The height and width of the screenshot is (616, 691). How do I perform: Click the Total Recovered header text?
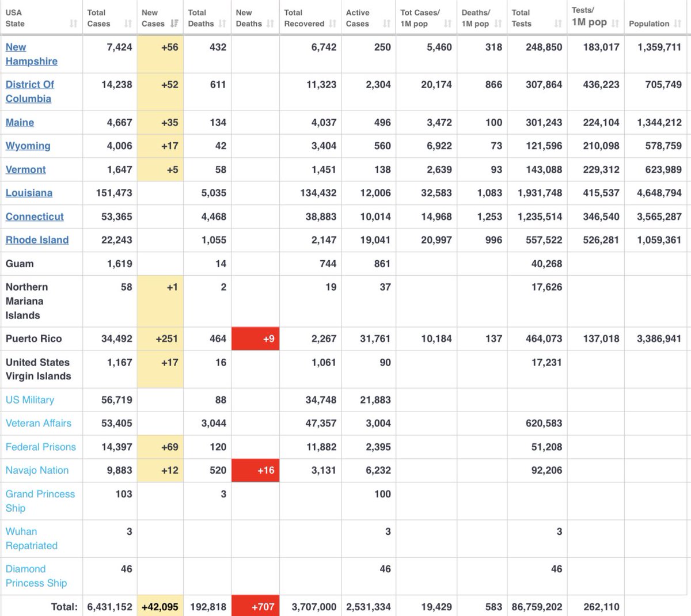pos(304,18)
